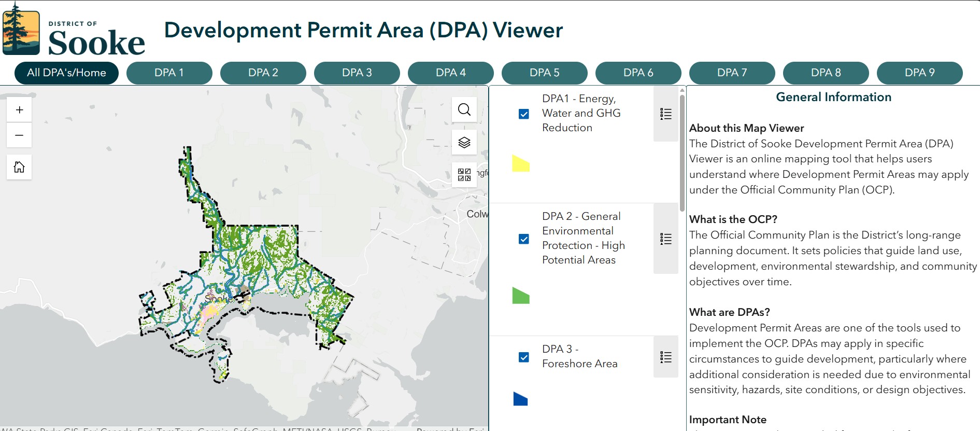
Task: Open the basemap gallery grid icon
Action: 464,174
